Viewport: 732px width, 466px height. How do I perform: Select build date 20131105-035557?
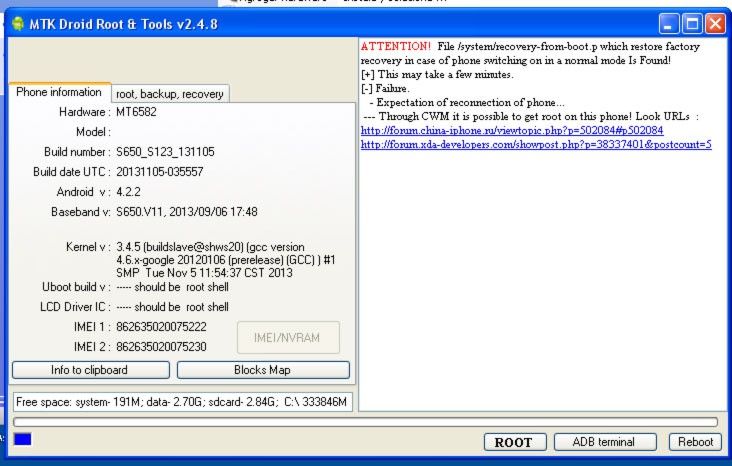(x=160, y=172)
